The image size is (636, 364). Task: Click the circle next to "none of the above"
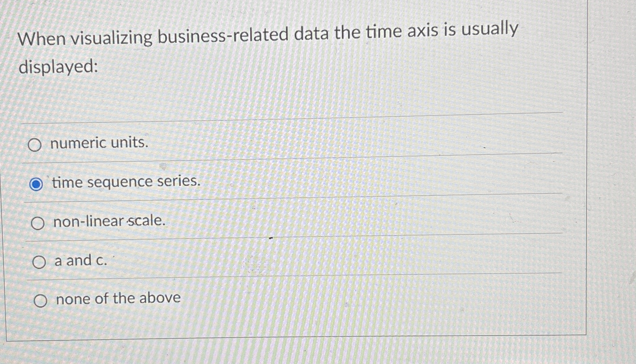coord(40,301)
